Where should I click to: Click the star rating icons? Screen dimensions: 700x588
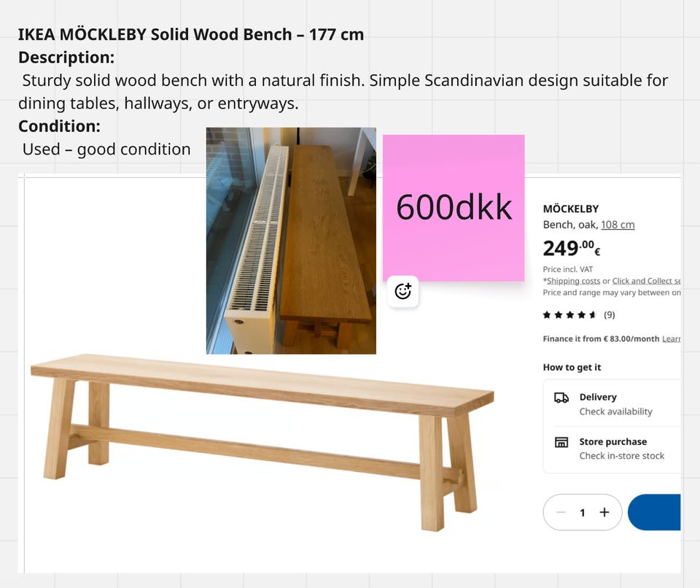pyautogui.click(x=569, y=315)
